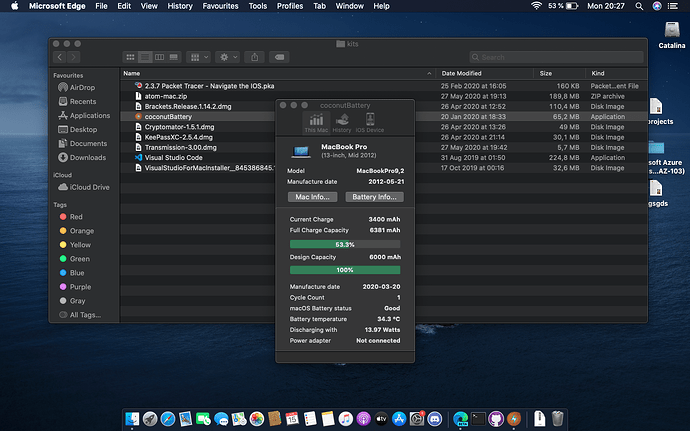
Task: Open the Apple menu
Action: [x=15, y=6]
